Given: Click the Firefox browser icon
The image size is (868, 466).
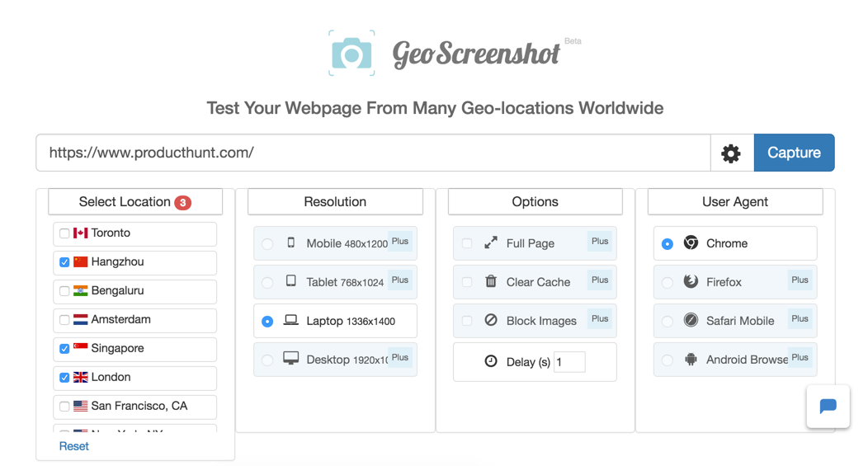Looking at the screenshot, I should 691,281.
